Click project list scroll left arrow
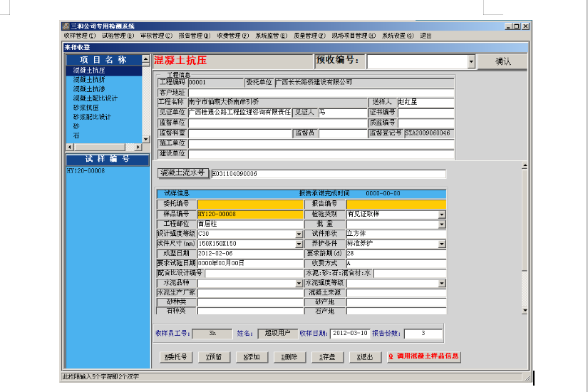588x392 pixels. tap(70, 147)
